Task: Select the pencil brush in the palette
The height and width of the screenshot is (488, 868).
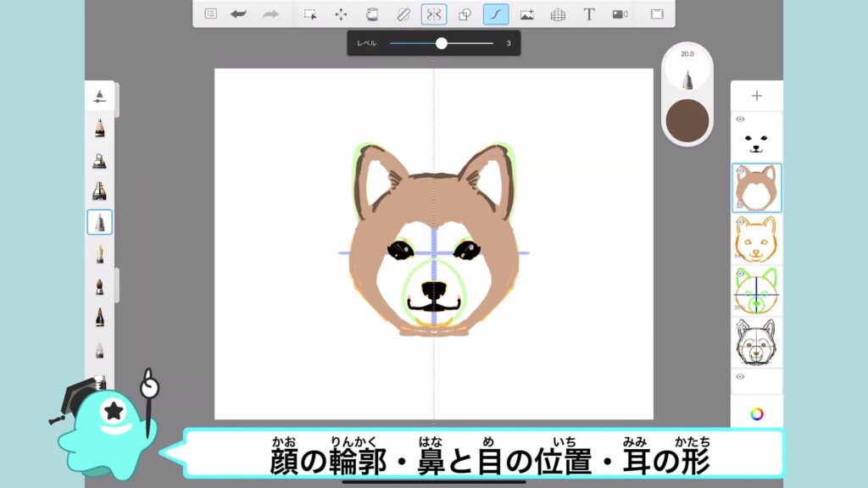Action: tap(99, 128)
